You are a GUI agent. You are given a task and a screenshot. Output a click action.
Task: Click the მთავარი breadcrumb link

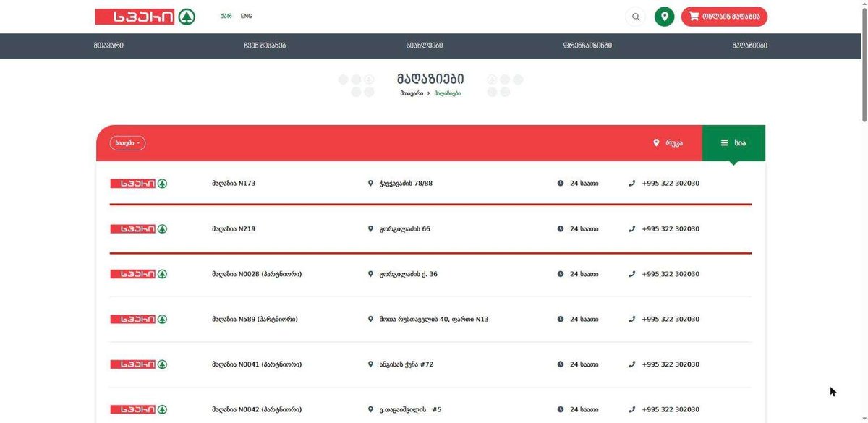pyautogui.click(x=412, y=93)
